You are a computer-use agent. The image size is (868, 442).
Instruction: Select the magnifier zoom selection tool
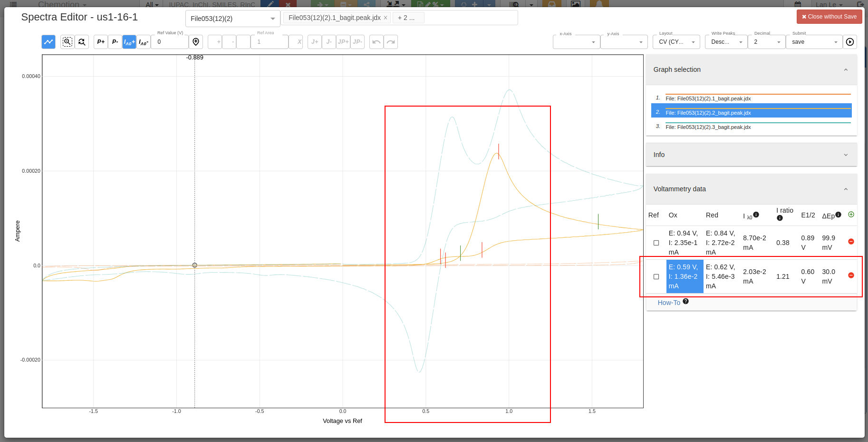point(67,42)
